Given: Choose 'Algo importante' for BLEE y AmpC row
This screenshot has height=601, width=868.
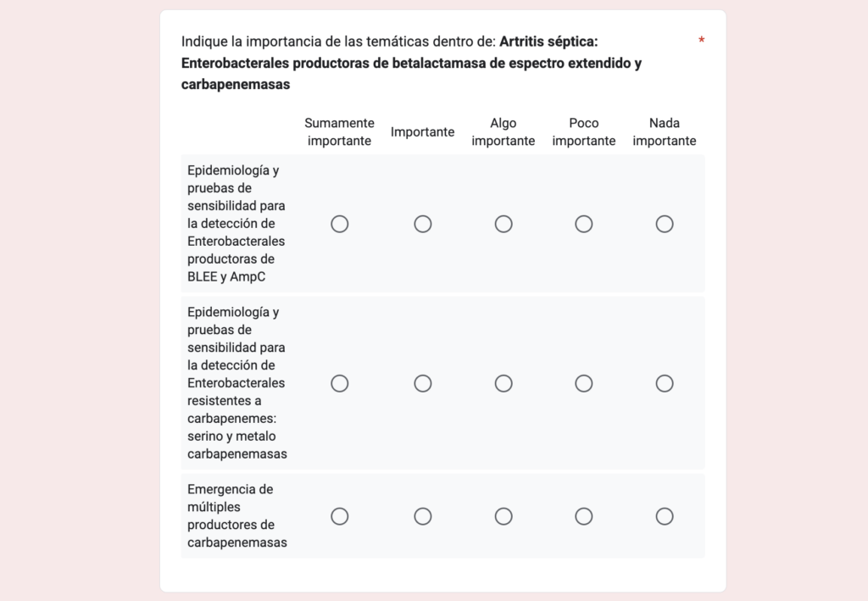Looking at the screenshot, I should click(504, 224).
